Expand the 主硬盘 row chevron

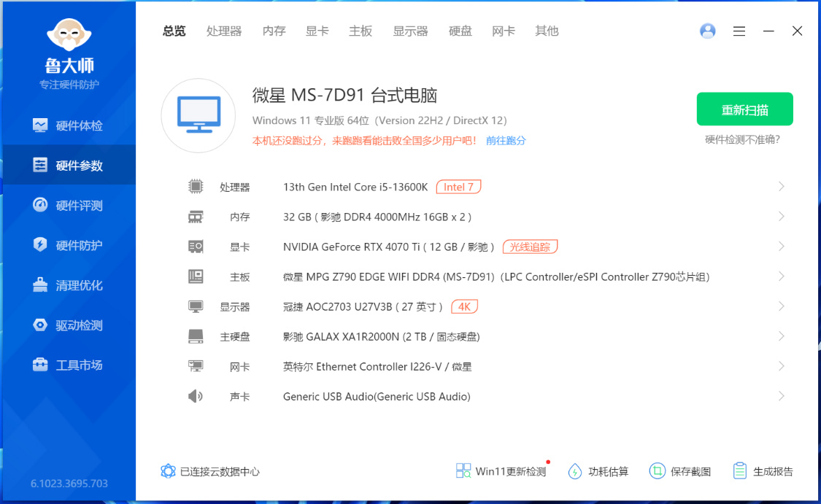pyautogui.click(x=781, y=336)
